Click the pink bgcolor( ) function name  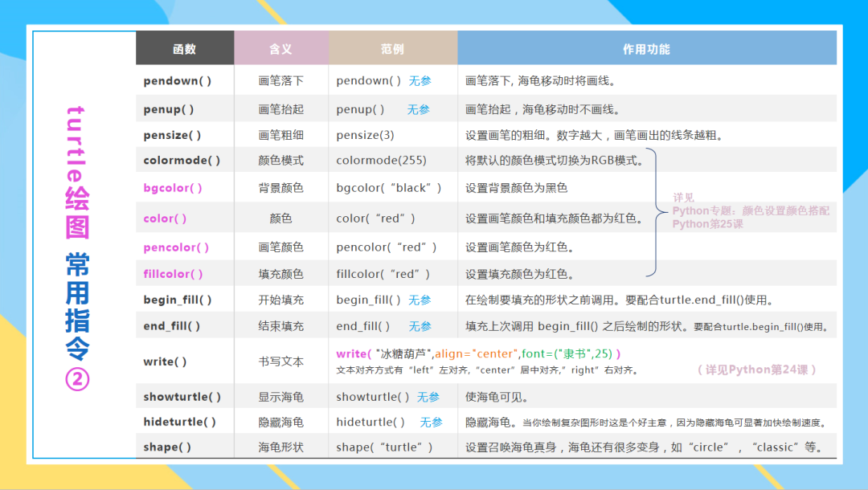point(173,188)
